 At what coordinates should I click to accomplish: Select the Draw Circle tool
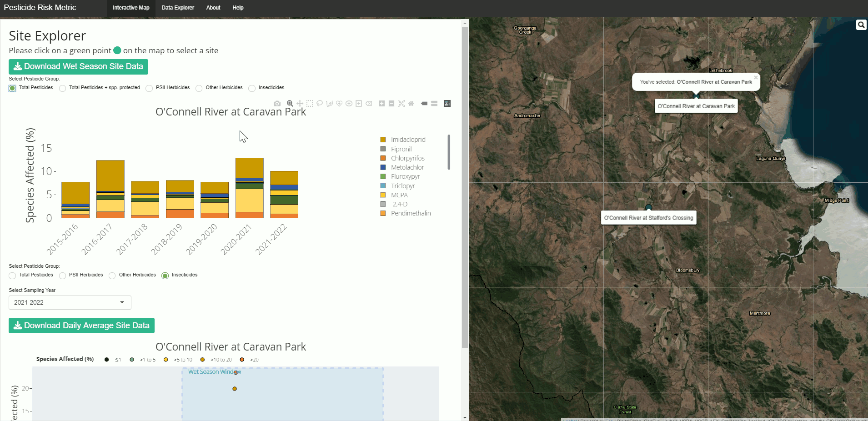(349, 104)
